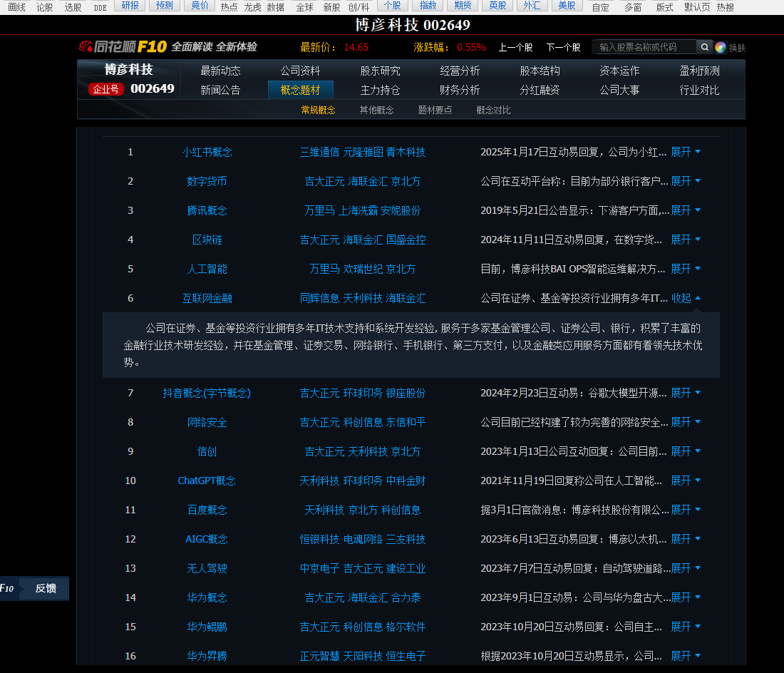Screen dimensions: 784x673
Task: Select the 常规概念 sub-tab
Action: tap(318, 110)
